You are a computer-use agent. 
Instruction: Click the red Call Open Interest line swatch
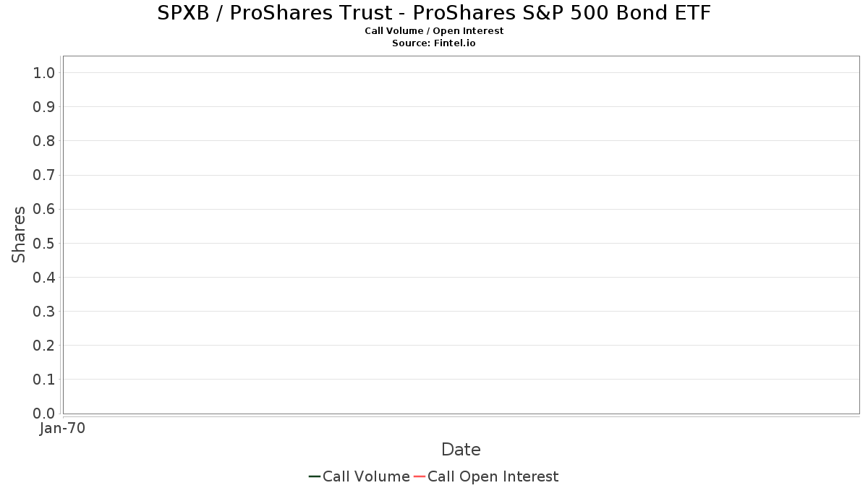(x=420, y=476)
